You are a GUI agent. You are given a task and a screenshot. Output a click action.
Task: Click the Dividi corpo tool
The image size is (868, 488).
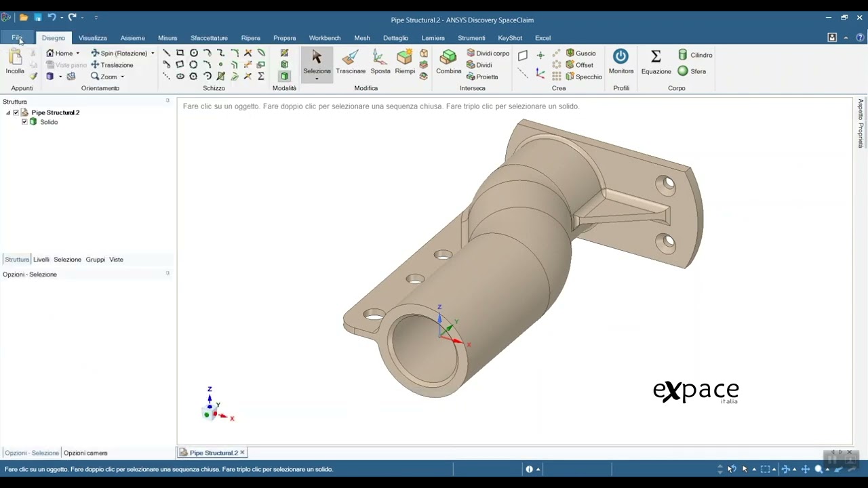488,53
